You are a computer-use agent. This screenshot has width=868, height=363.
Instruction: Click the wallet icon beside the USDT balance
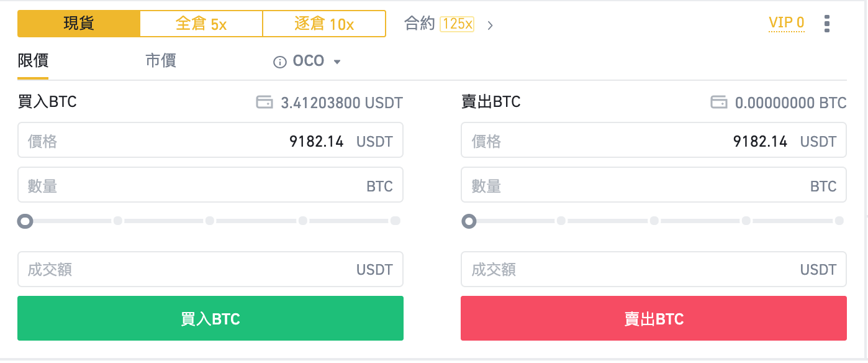click(x=264, y=102)
